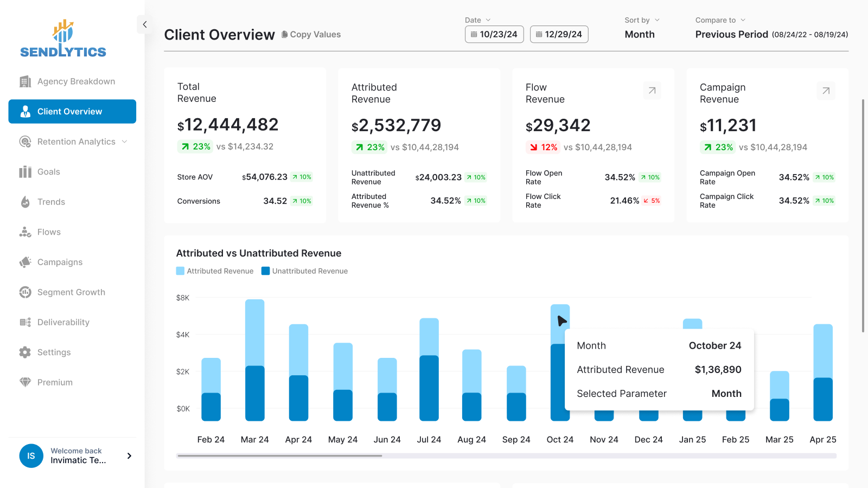Open Flow Revenue details arrow icon
The width and height of the screenshot is (868, 488).
tap(652, 91)
